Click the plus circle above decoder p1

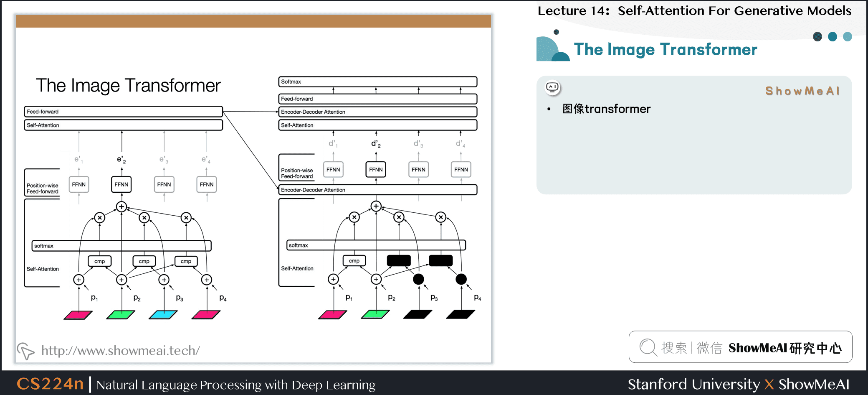(333, 279)
